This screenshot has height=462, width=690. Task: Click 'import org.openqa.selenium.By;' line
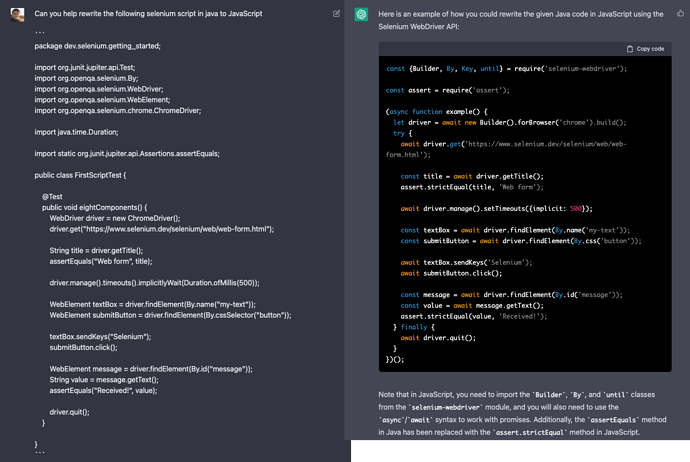point(86,78)
